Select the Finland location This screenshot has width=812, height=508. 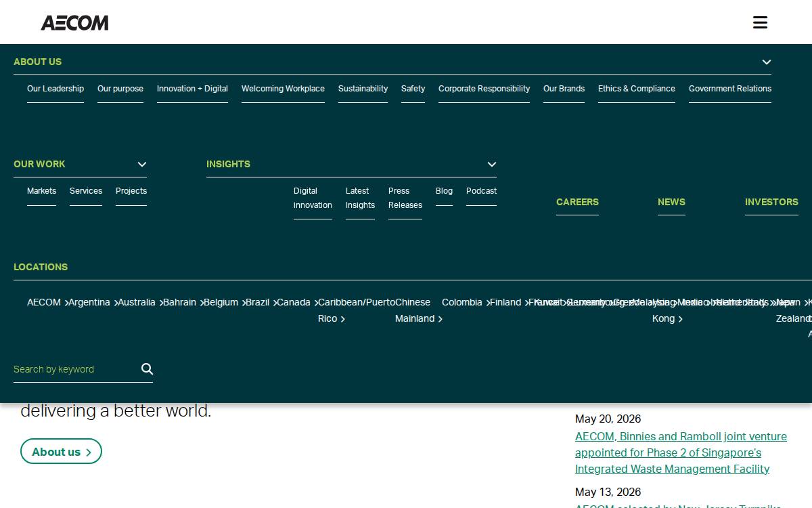click(x=510, y=302)
